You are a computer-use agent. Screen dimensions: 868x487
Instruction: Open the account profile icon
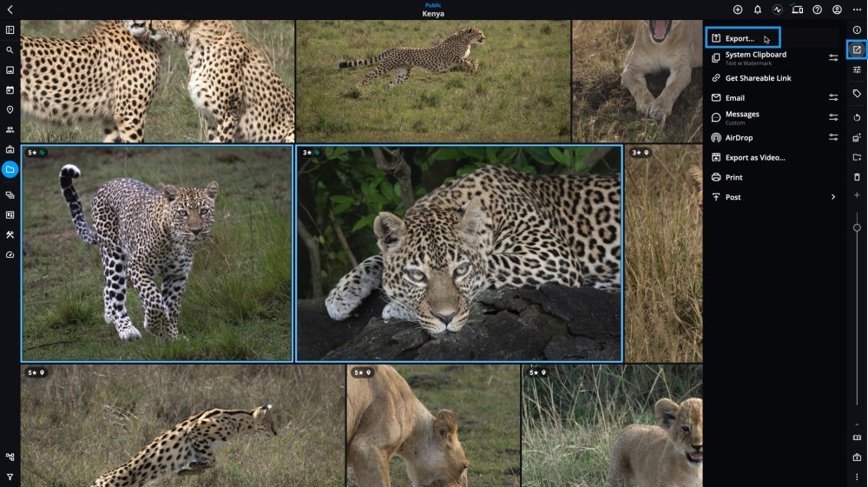tap(837, 10)
